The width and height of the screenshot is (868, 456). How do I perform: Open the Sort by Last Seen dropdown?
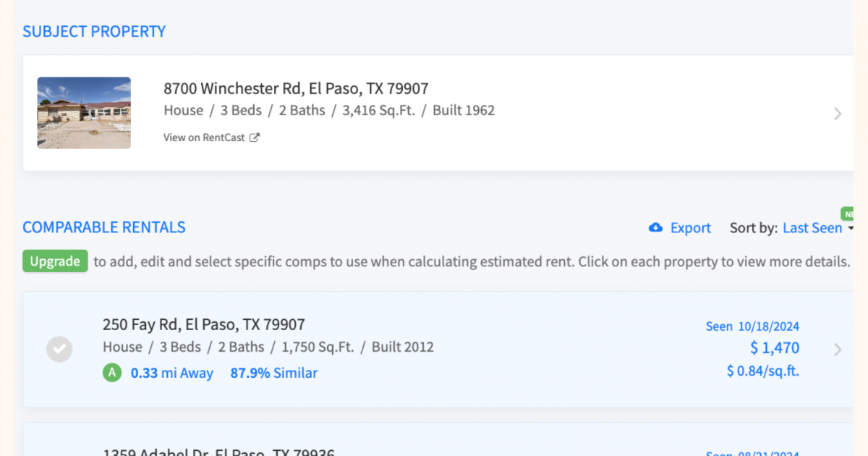[818, 228]
